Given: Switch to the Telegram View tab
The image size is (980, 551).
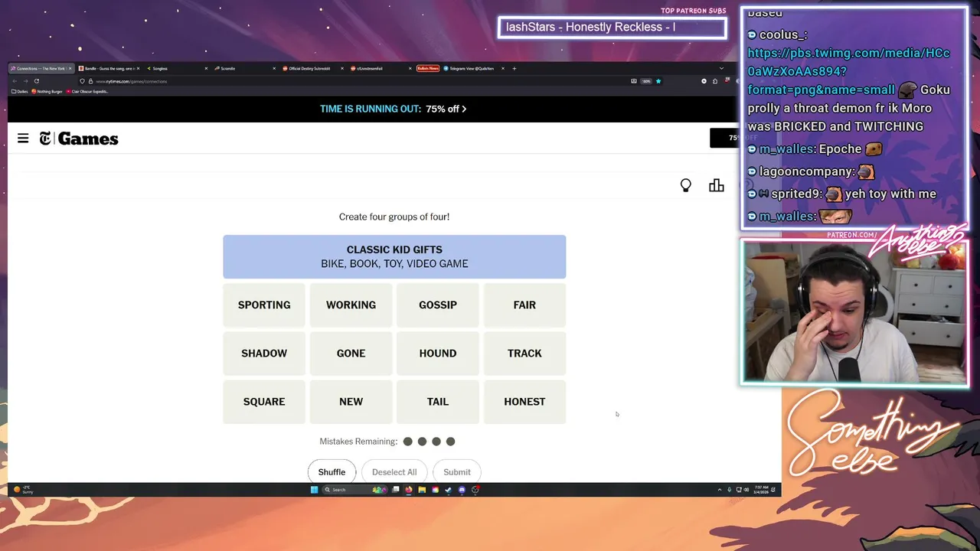Looking at the screenshot, I should tap(472, 68).
